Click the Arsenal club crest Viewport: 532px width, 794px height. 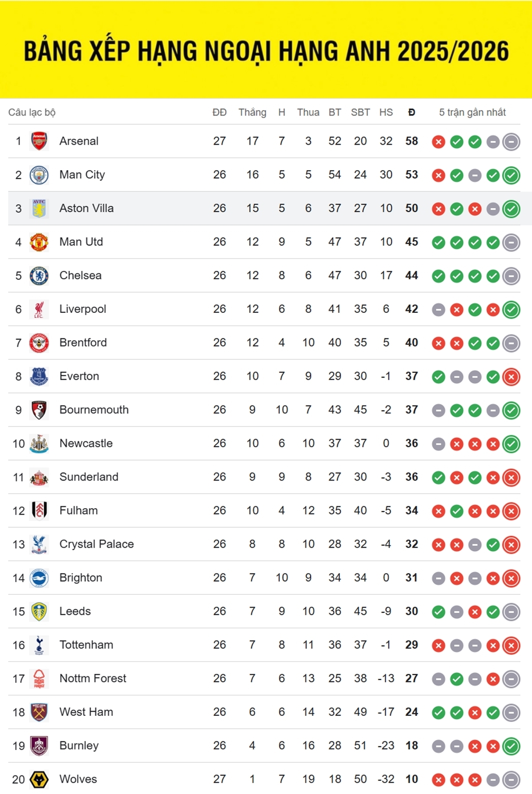coord(39,141)
